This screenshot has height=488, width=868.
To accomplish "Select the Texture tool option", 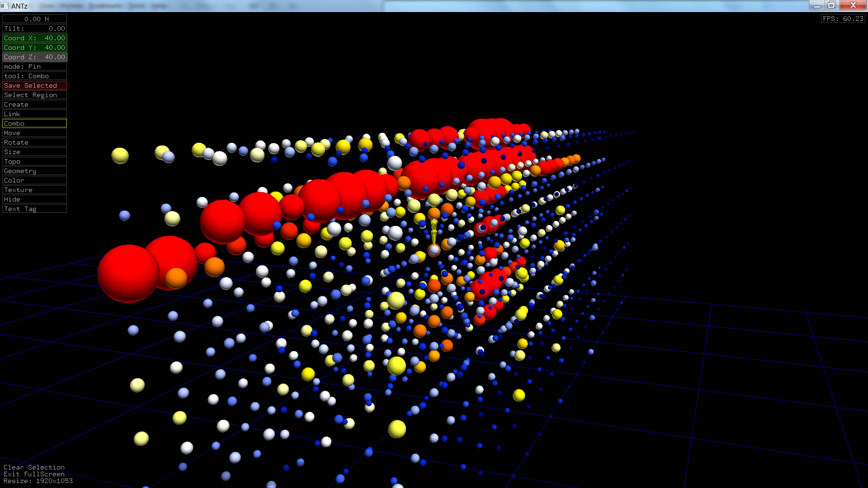I will click(34, 190).
